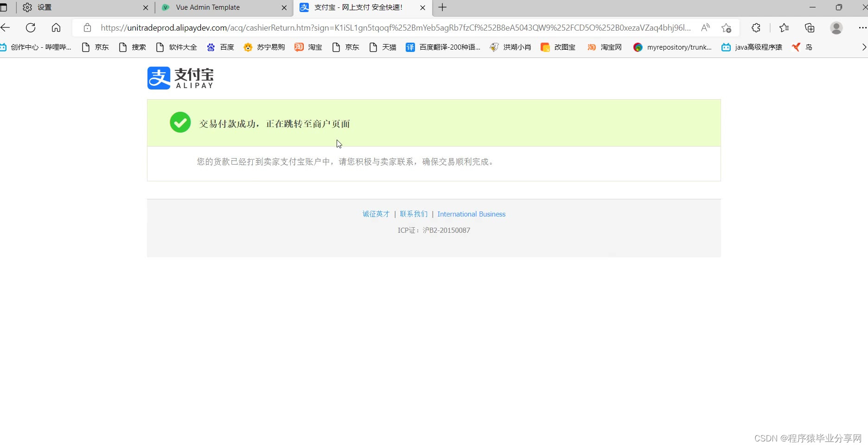The image size is (868, 447).
Task: Open the 百度 bookmark
Action: pos(220,47)
